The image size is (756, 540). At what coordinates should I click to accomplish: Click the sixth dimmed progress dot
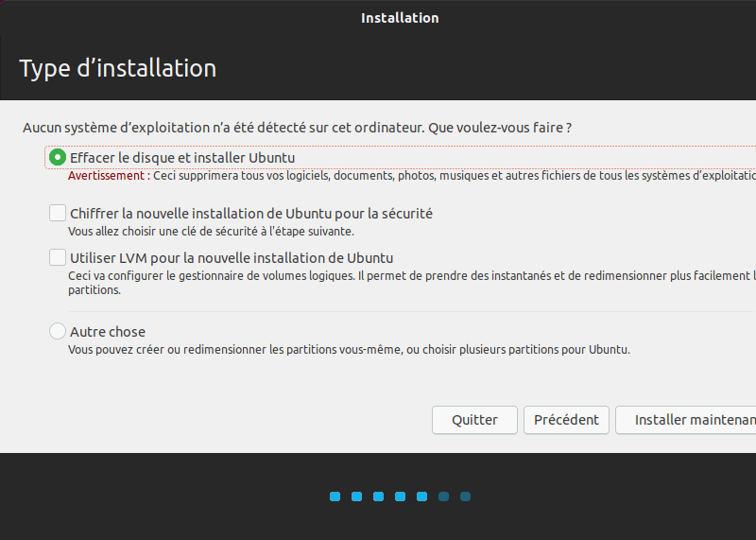click(x=443, y=496)
